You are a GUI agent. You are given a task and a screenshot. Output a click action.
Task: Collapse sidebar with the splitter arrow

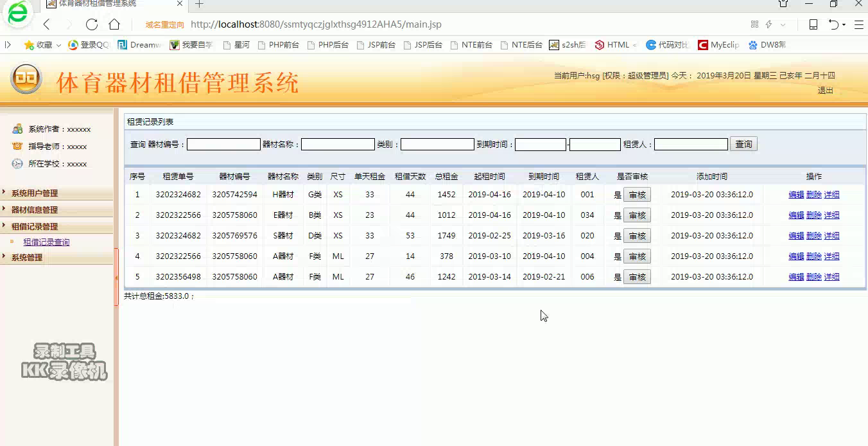pyautogui.click(x=116, y=278)
